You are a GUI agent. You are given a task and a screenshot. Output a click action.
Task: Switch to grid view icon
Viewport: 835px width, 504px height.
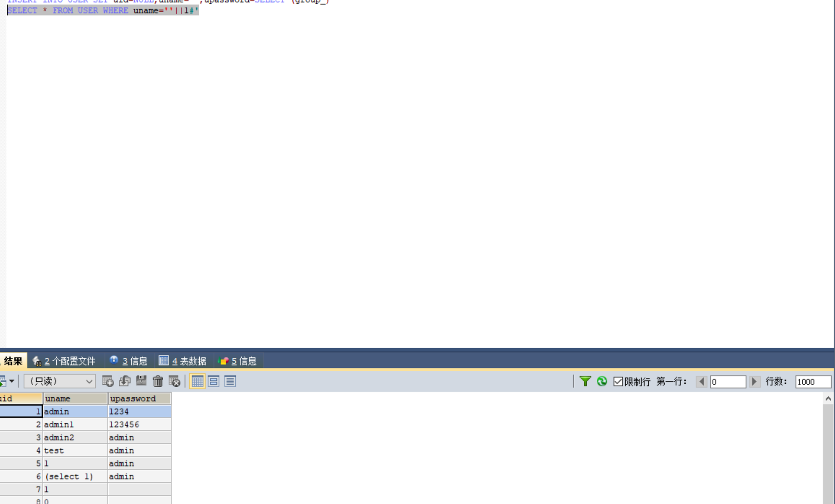197,381
